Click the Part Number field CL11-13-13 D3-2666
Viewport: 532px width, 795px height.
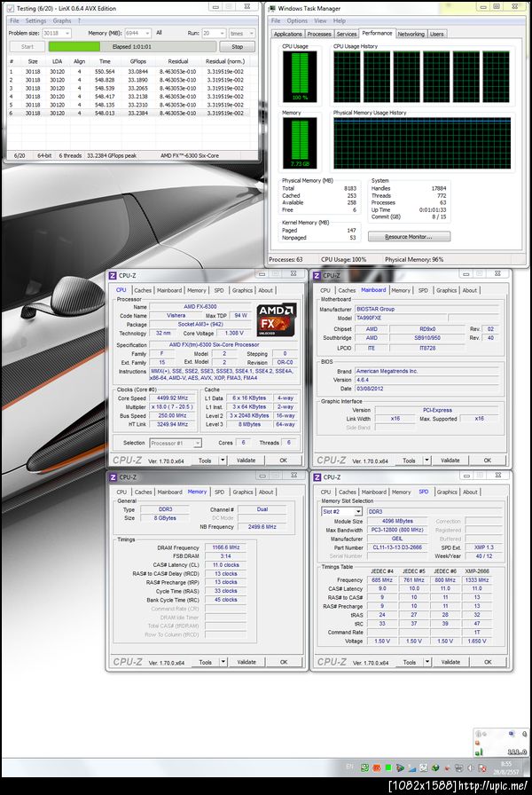click(x=397, y=547)
